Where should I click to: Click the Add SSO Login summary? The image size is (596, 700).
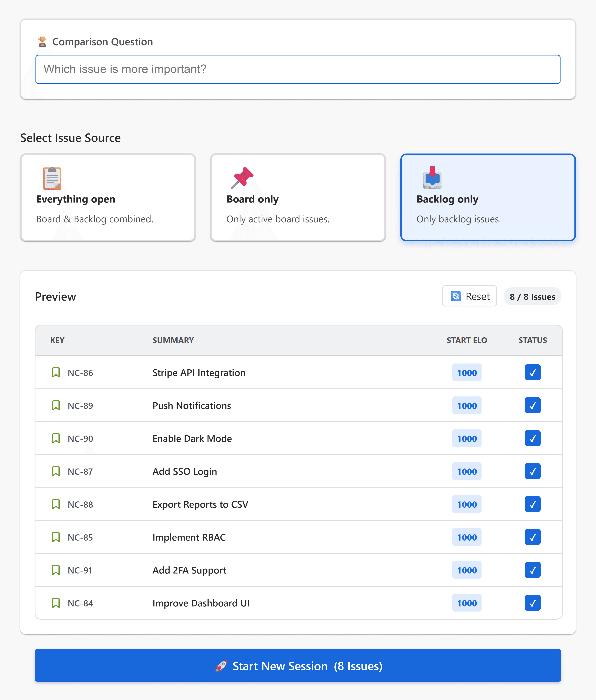(185, 472)
